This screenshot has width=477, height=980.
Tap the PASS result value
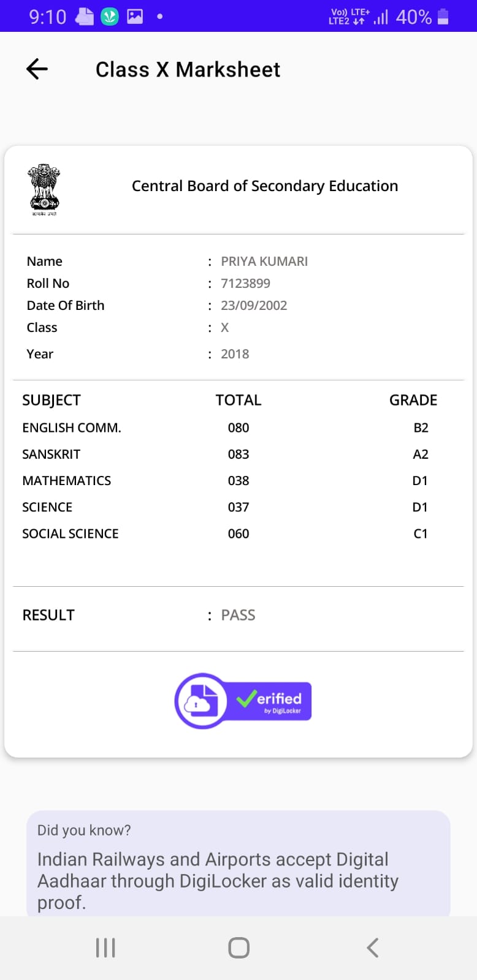click(238, 615)
